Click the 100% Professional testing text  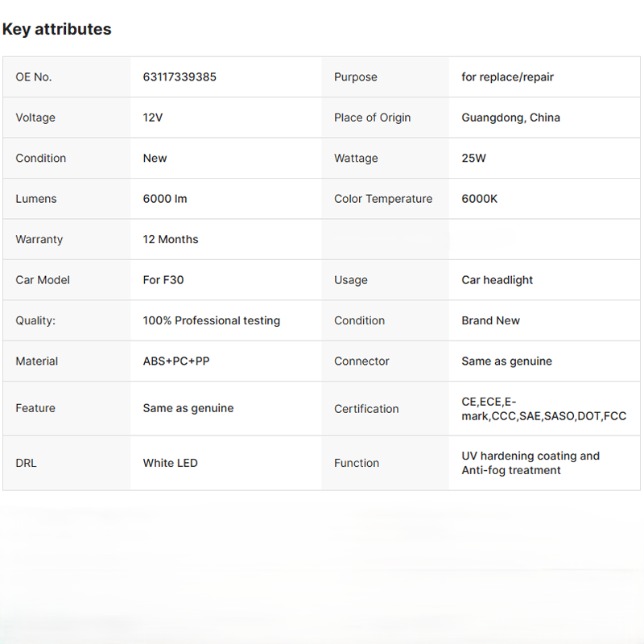click(x=212, y=320)
